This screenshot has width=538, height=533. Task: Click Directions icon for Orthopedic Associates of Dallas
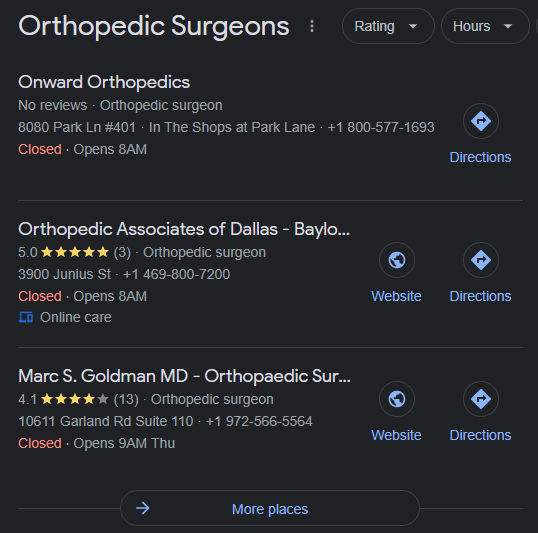[481, 260]
